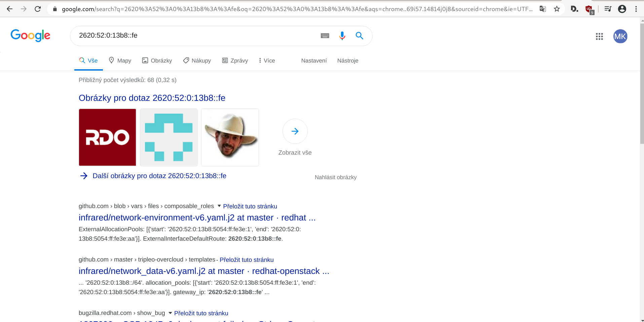
Task: Open infrared/network_data-v6.yaml.j2 result
Action: coord(204,271)
